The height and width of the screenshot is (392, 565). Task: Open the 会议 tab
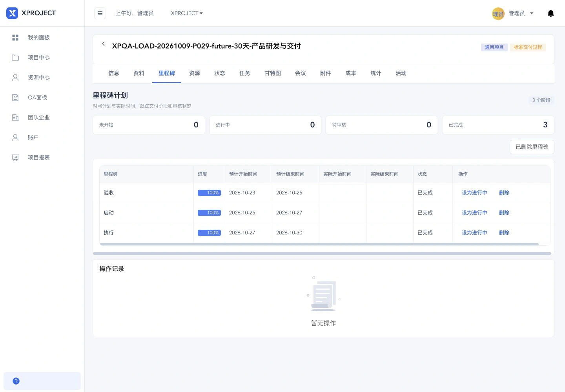[301, 73]
